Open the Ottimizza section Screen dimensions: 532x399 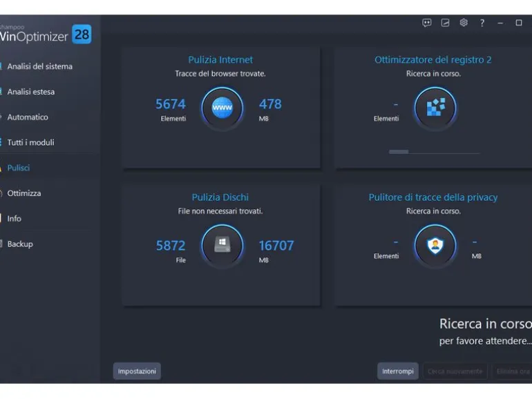23,193
